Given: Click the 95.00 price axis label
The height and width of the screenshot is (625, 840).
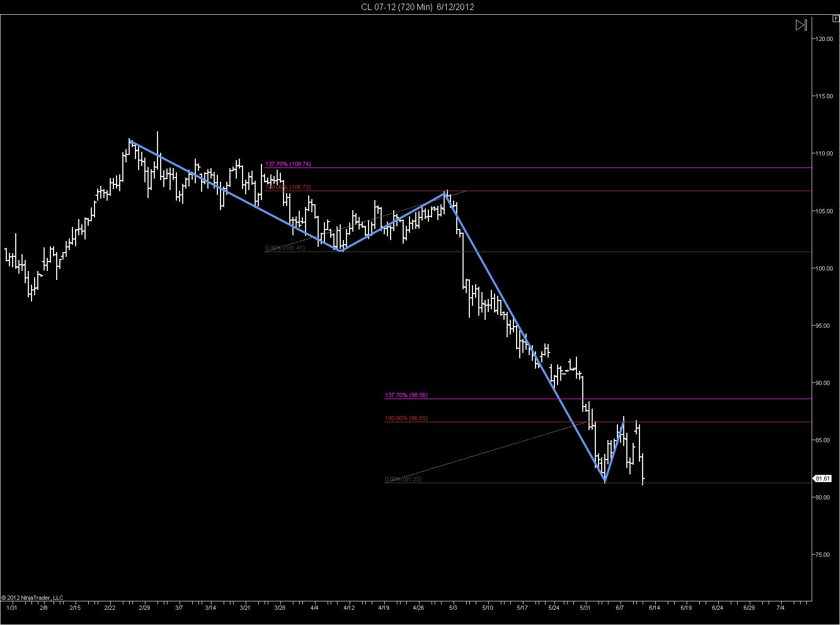Looking at the screenshot, I should click(x=823, y=326).
